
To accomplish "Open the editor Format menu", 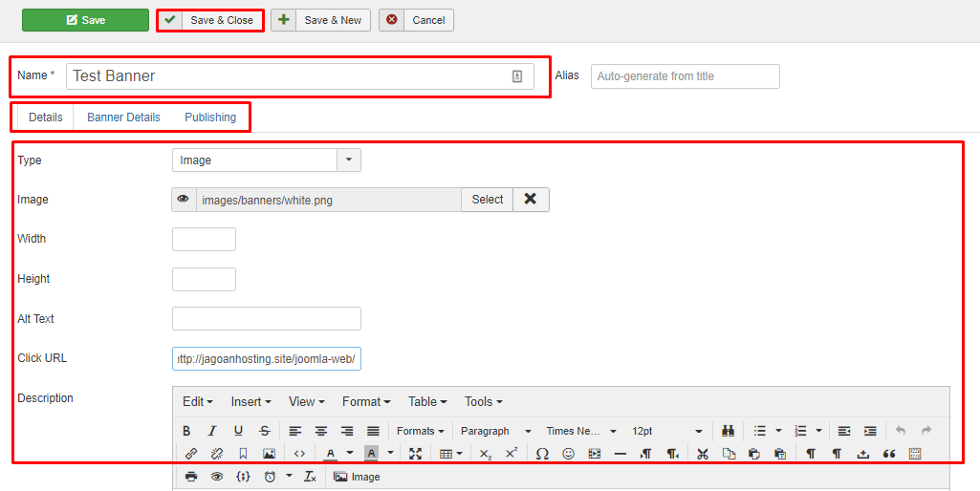I will pos(366,401).
